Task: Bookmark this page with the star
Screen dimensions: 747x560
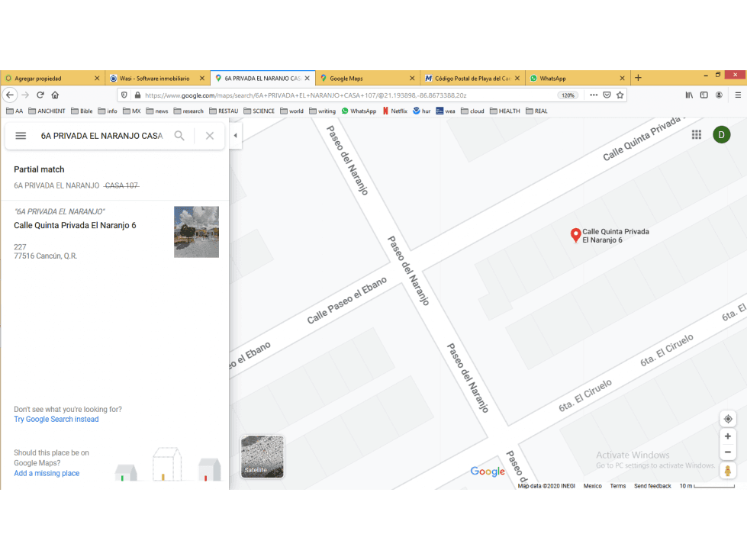Action: (620, 95)
